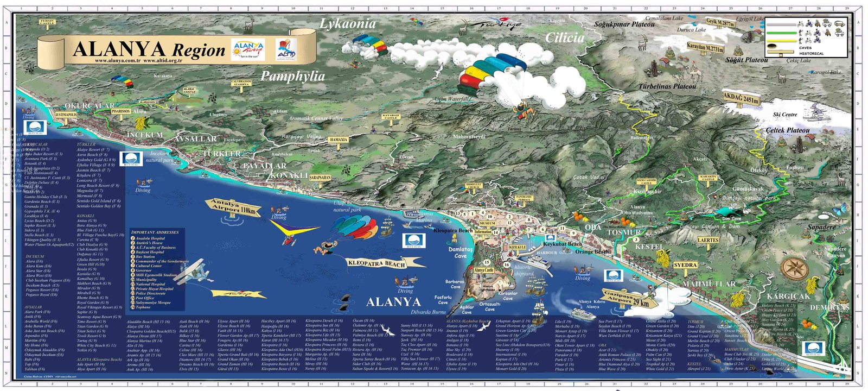868x391 pixels.
Task: Click the Karayılan M.2731m summit sign
Action: tap(705, 48)
